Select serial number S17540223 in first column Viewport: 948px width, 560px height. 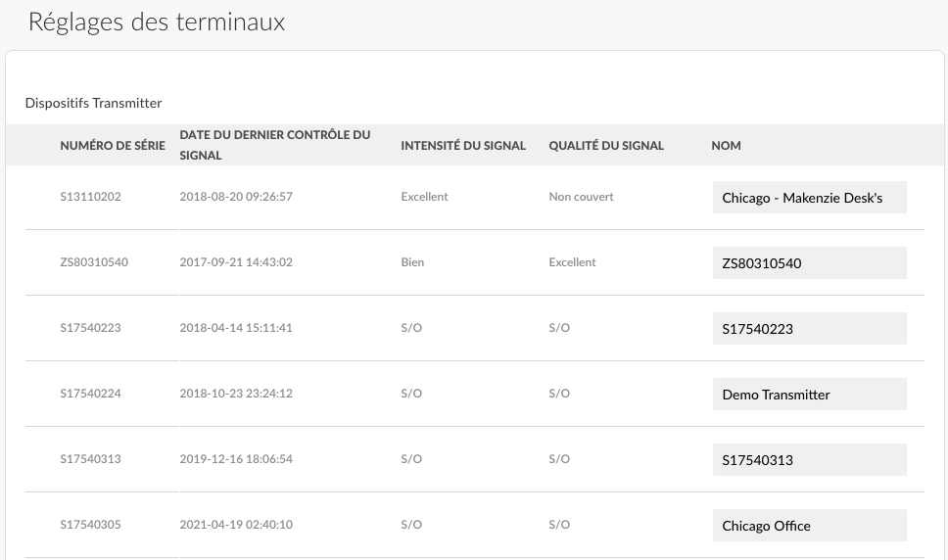point(91,327)
